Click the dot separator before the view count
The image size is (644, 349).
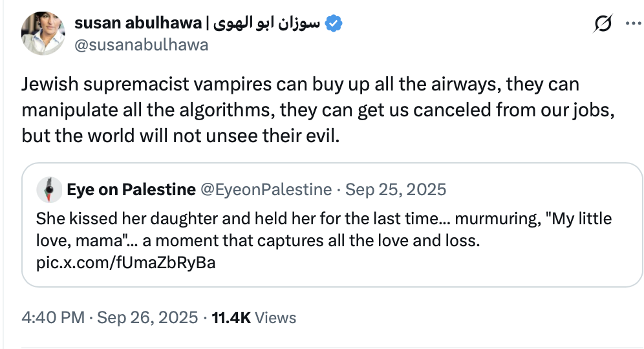tap(205, 317)
